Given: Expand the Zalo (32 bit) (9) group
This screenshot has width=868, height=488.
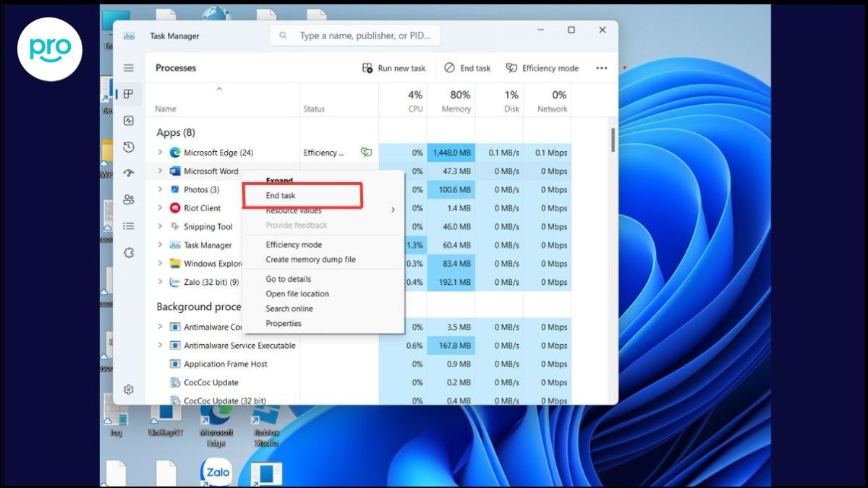Looking at the screenshot, I should 160,283.
